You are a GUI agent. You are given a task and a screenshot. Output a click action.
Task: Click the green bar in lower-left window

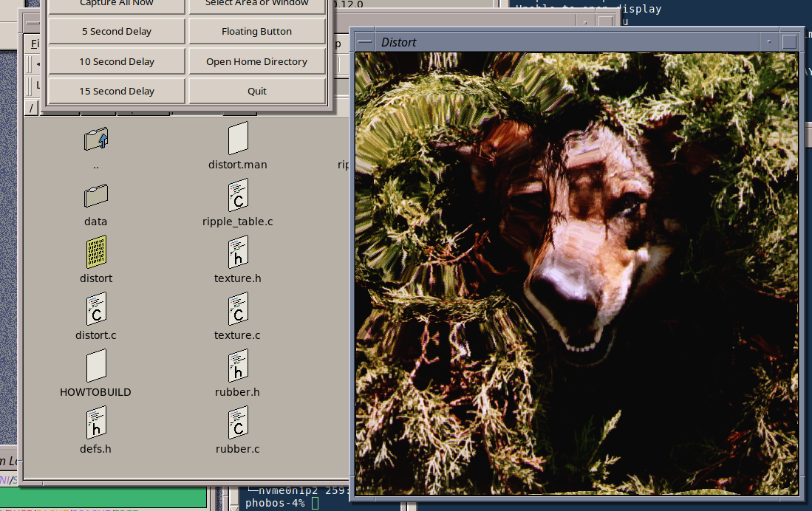[103, 498]
